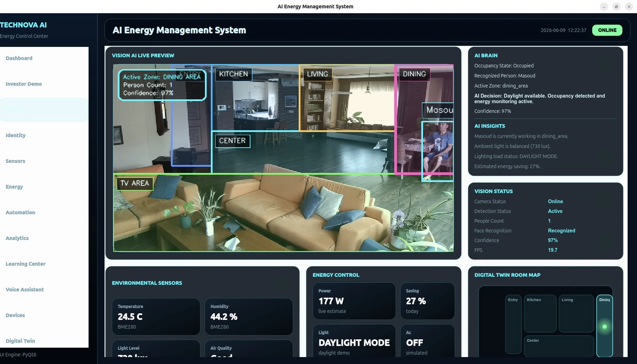Select the highlighted Vision AI sidebar item

pos(44,110)
